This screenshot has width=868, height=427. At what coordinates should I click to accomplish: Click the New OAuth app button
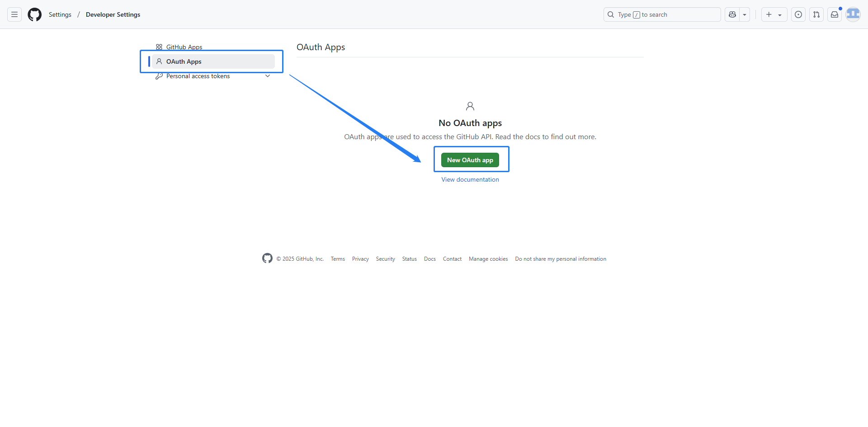[x=470, y=160]
